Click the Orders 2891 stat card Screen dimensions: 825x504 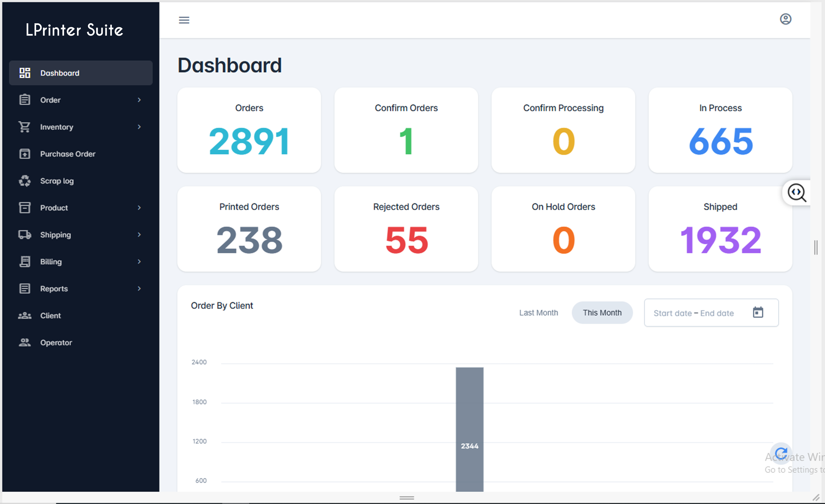[249, 131]
